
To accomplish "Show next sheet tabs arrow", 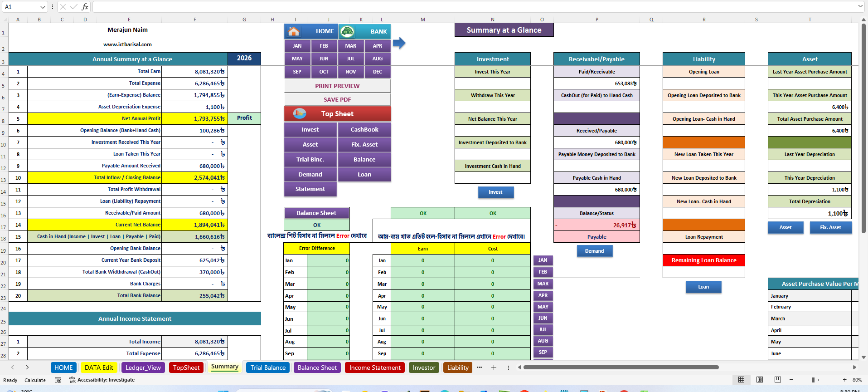I will [27, 367].
